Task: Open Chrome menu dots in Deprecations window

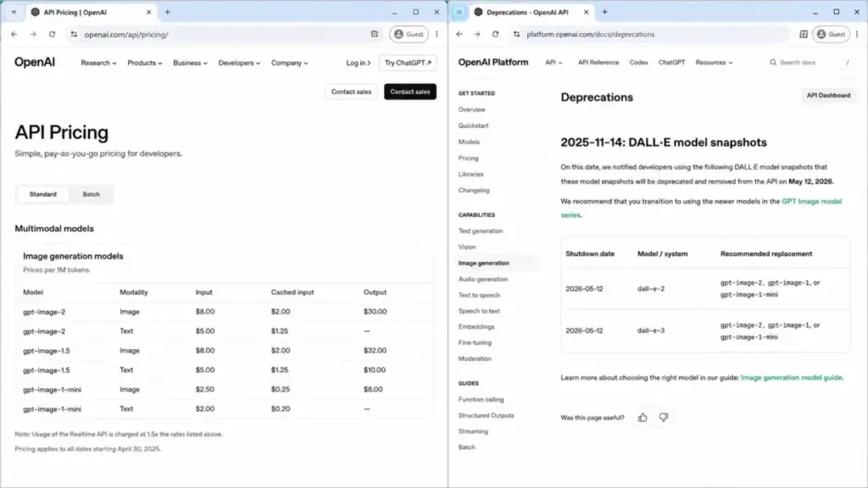Action: [857, 34]
